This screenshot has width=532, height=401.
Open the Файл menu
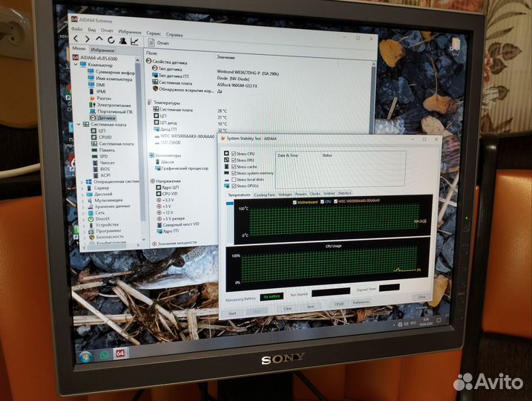point(76,28)
